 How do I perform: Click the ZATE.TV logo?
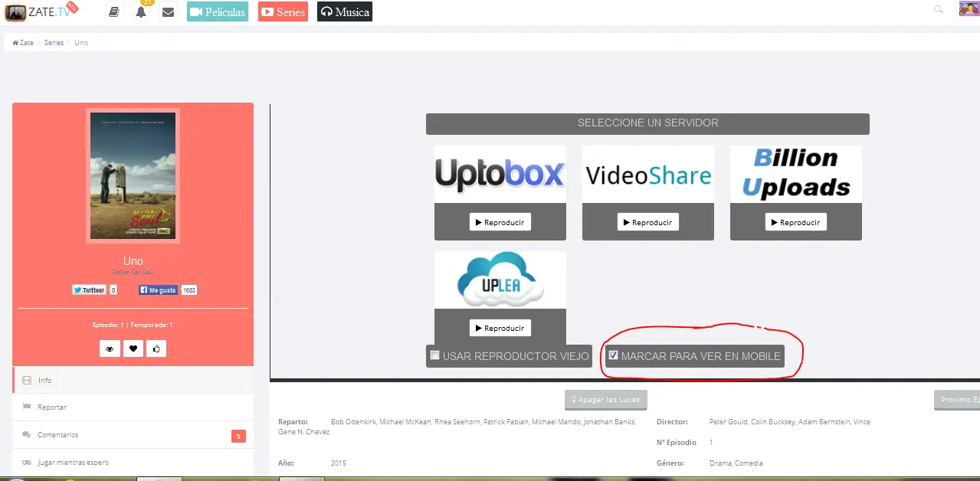tap(41, 11)
